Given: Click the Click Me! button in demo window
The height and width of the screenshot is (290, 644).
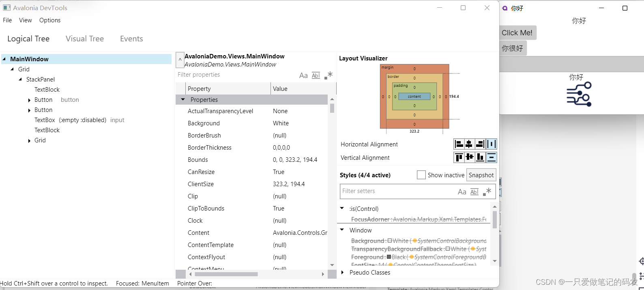Looking at the screenshot, I should [517, 33].
